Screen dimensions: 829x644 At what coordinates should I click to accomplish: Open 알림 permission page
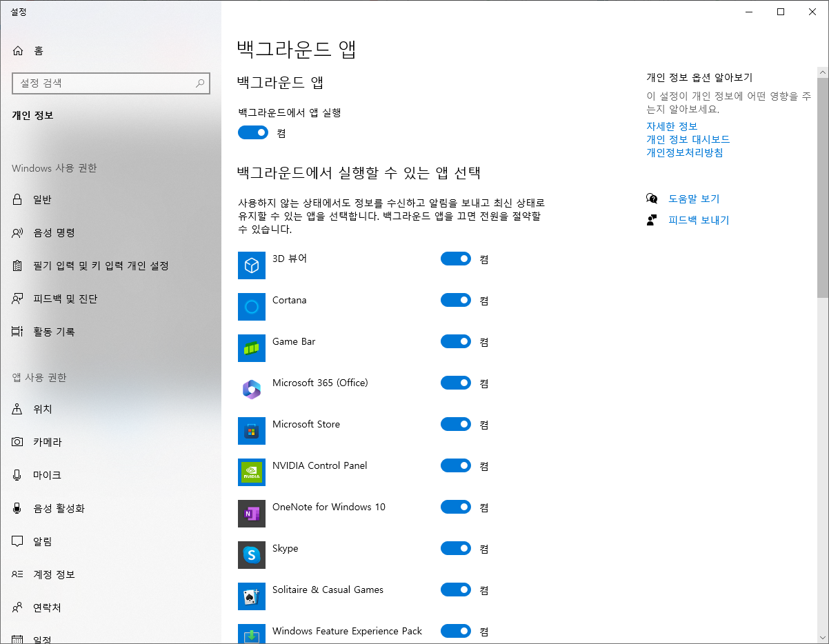[110, 542]
